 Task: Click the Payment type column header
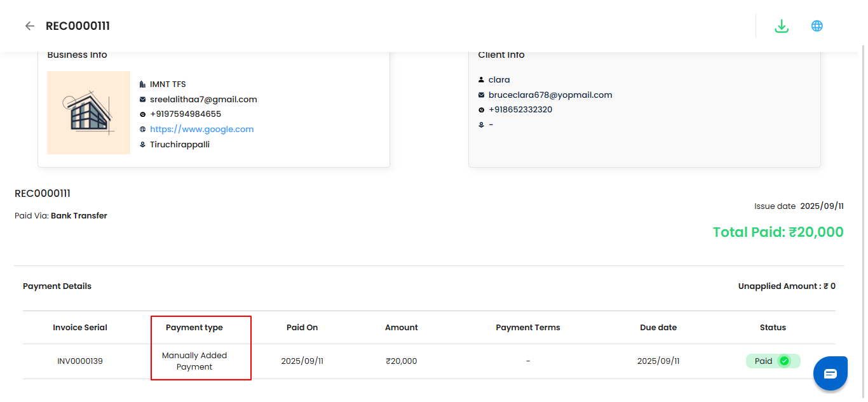(x=194, y=328)
